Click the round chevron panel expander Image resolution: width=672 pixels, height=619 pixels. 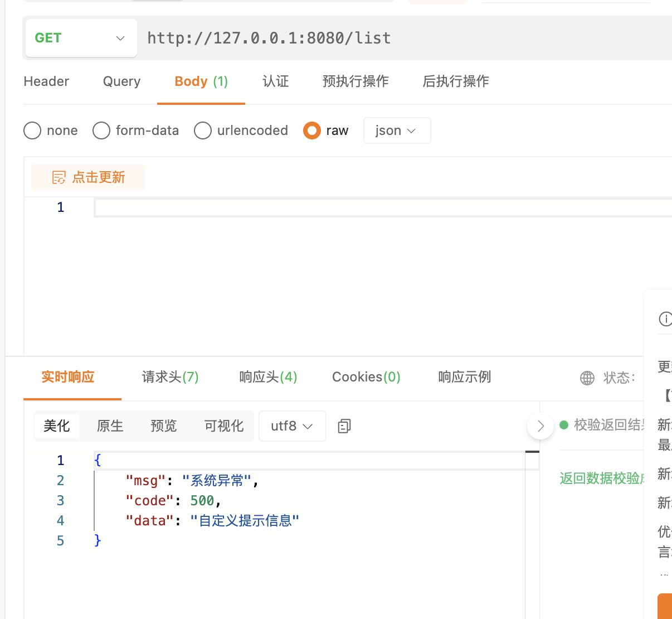pyautogui.click(x=540, y=427)
